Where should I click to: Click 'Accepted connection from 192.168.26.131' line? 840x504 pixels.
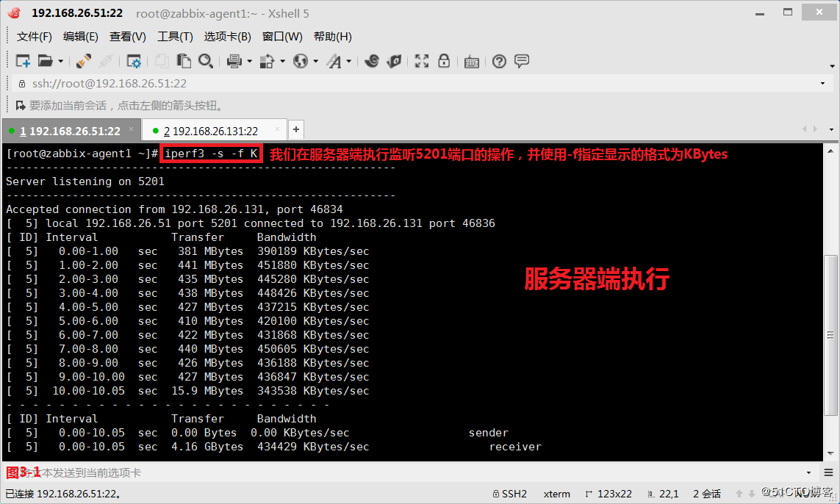pos(174,209)
